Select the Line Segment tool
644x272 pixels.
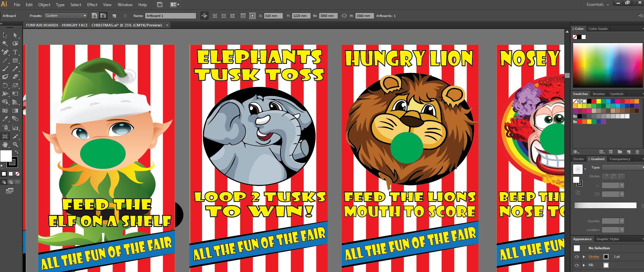point(5,60)
